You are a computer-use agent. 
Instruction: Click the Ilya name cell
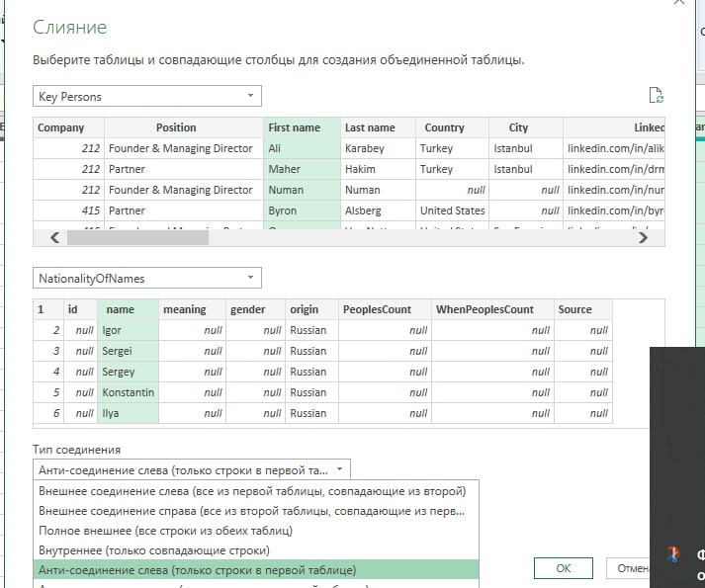point(129,413)
